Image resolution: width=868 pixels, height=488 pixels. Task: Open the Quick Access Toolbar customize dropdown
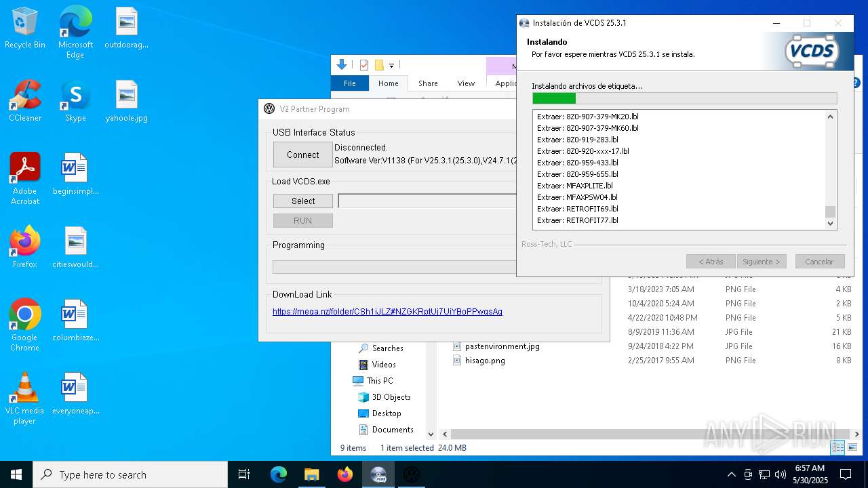(x=391, y=65)
